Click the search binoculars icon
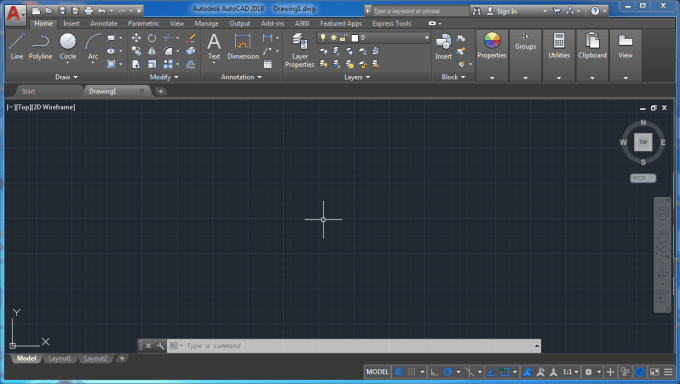680x384 pixels. click(x=476, y=11)
